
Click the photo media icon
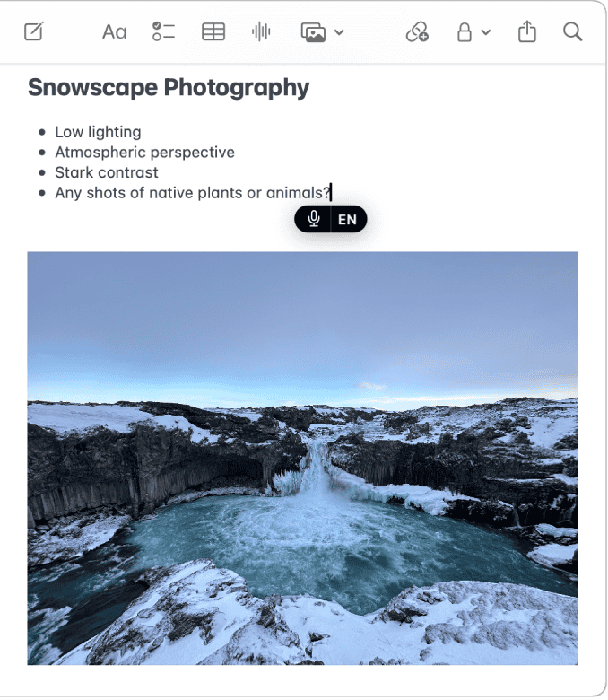[x=313, y=32]
